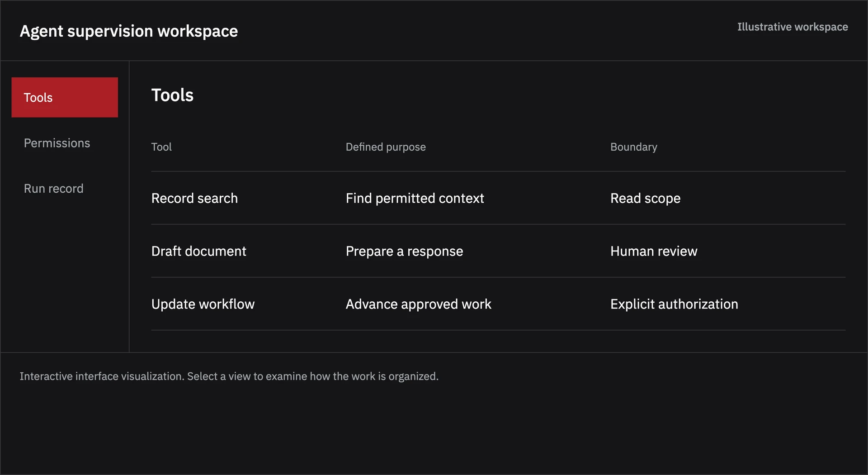The width and height of the screenshot is (868, 475).
Task: Click the Draft document tool name
Action: [x=198, y=251]
